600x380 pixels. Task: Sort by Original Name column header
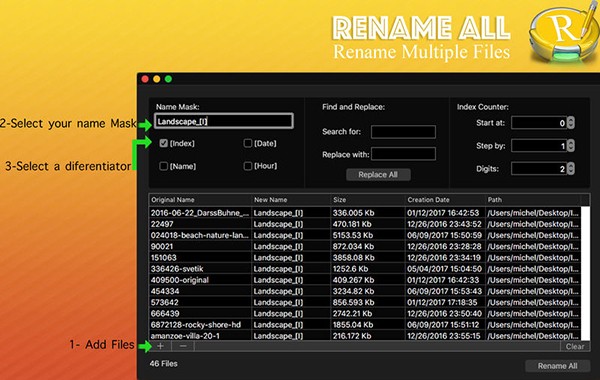[200, 200]
